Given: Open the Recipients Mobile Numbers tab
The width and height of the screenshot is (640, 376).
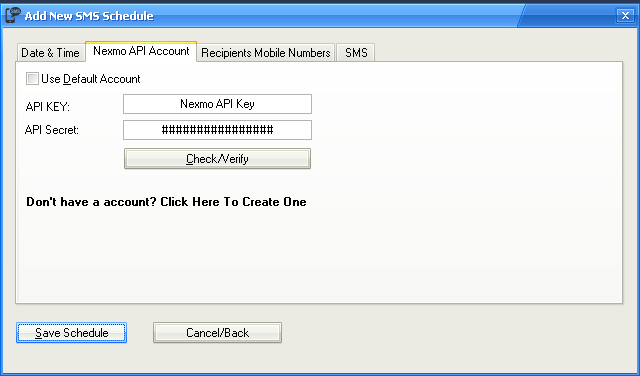Looking at the screenshot, I should coord(266,53).
